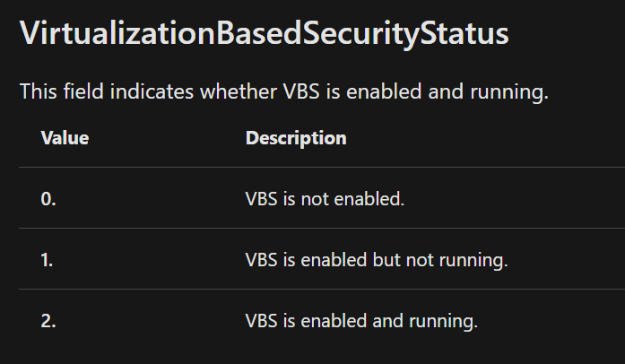Select the Value column header
This screenshot has width=625, height=364.
pyautogui.click(x=65, y=138)
